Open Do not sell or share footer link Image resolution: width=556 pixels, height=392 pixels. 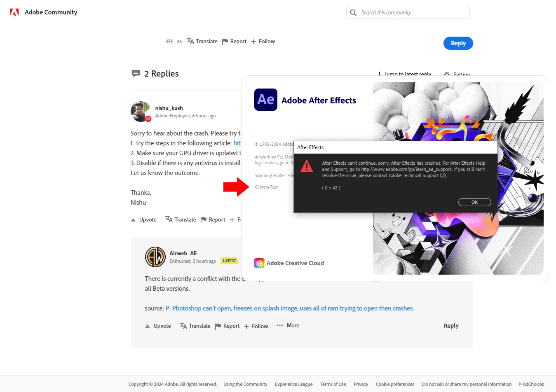point(467,384)
